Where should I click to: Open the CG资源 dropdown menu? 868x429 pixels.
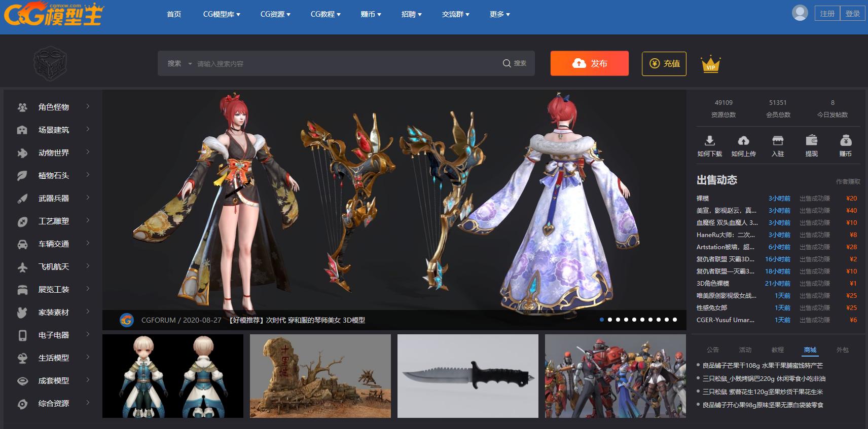(x=275, y=14)
